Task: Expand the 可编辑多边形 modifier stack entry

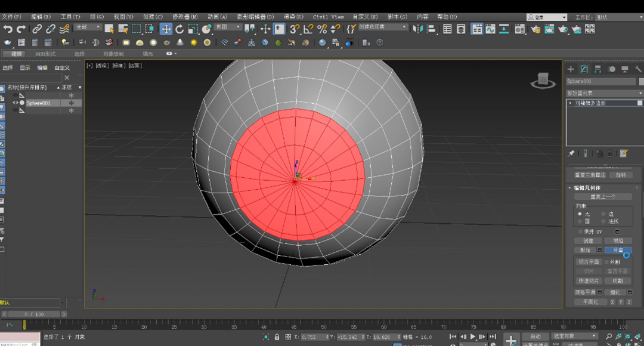Action: [571, 103]
